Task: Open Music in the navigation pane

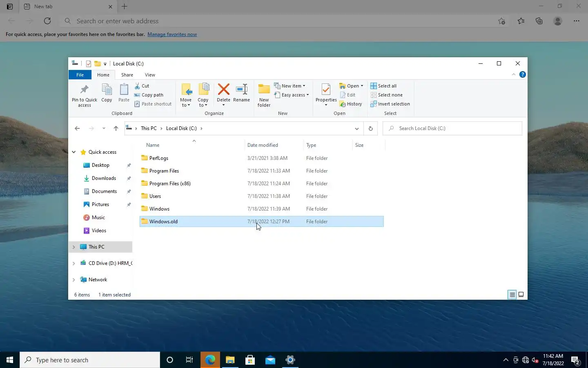Action: [x=98, y=218]
